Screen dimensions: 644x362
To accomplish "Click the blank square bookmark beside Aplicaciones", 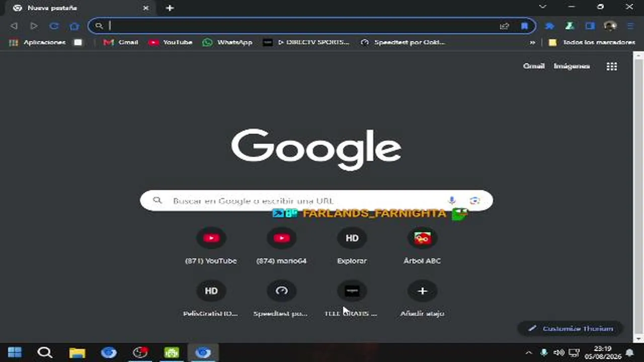I will (78, 43).
